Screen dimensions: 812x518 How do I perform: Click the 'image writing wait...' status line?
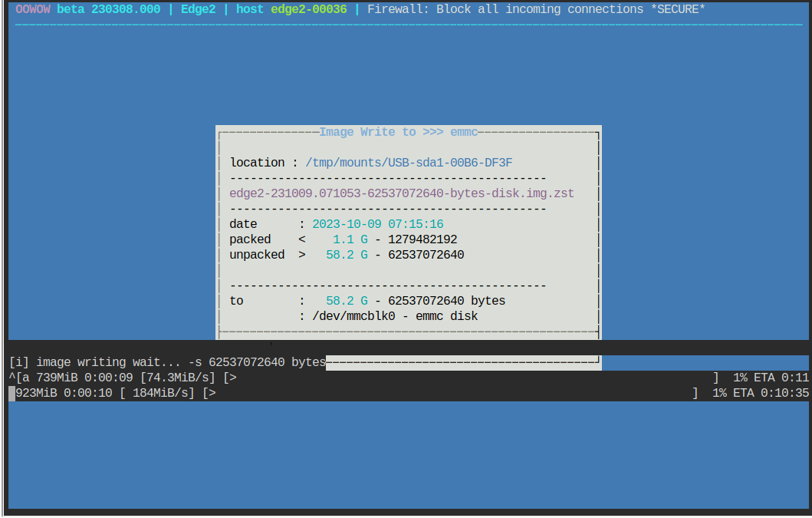(167, 362)
